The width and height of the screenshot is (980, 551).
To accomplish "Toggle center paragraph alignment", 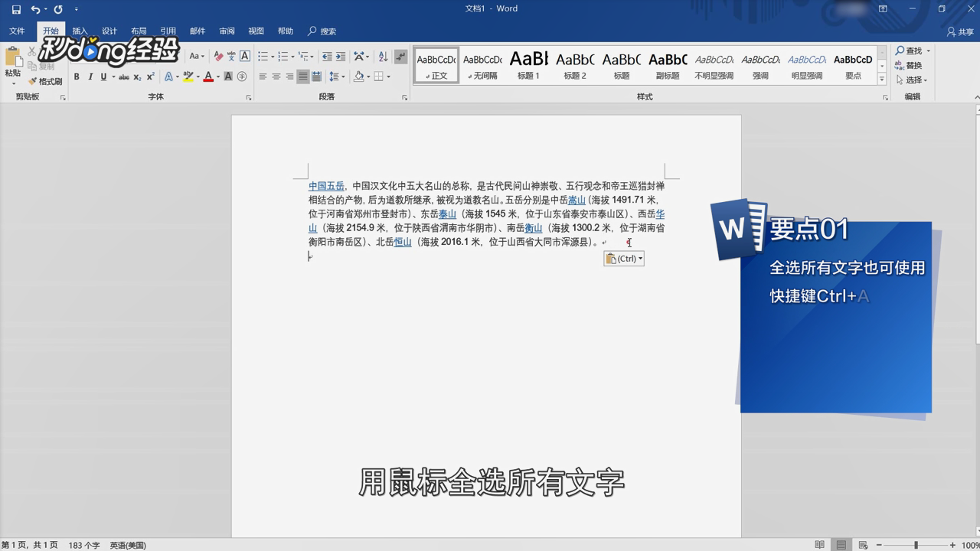I will (x=276, y=75).
